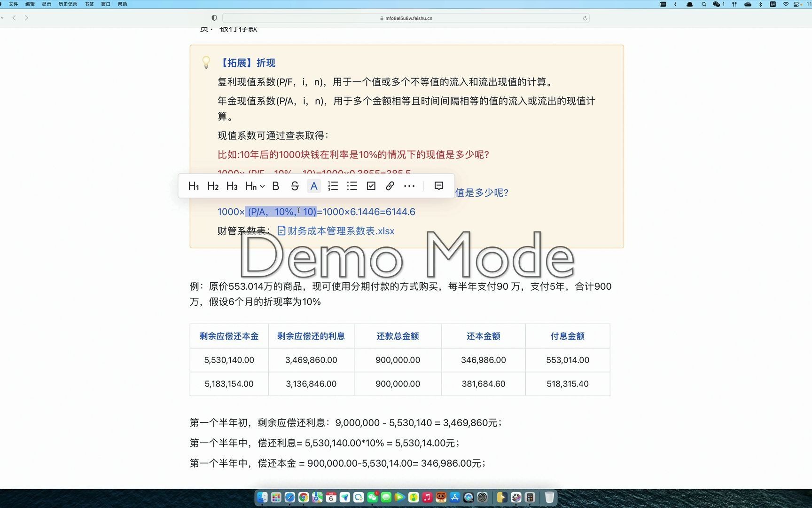Click the privacy shield icon beside address bar

pyautogui.click(x=214, y=18)
